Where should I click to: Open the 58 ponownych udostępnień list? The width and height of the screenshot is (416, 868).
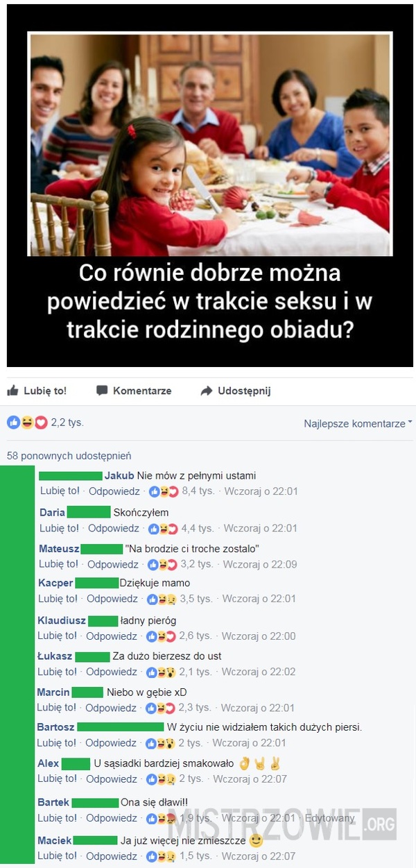click(69, 456)
